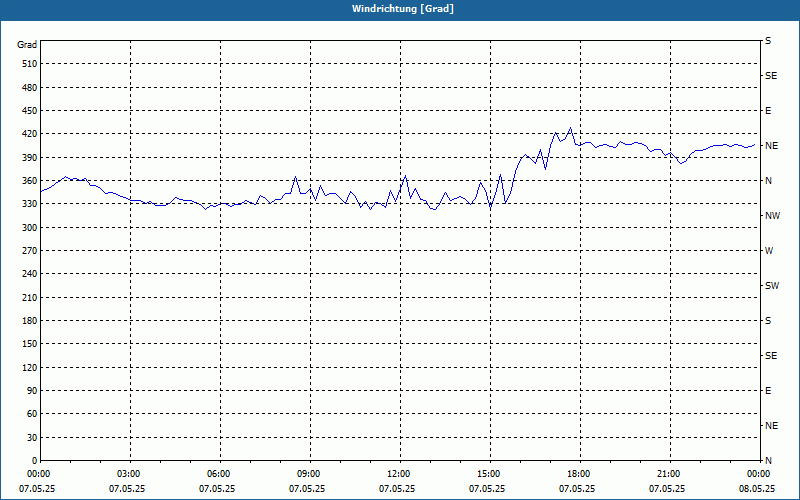
Task: Click the 480 y-axis value
Action: (x=30, y=88)
